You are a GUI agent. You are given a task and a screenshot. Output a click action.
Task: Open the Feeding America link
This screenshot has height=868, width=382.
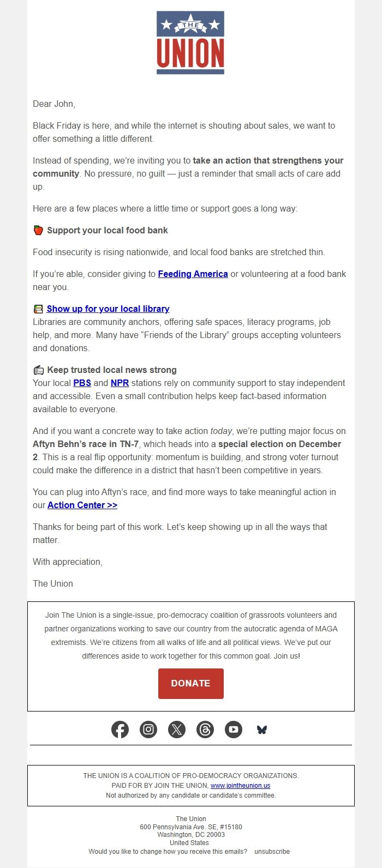click(192, 274)
